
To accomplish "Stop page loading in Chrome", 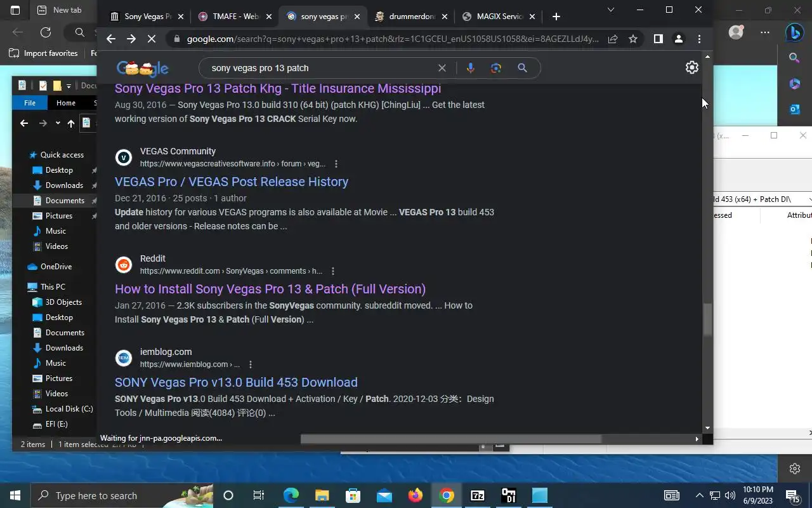I will 152,39.
